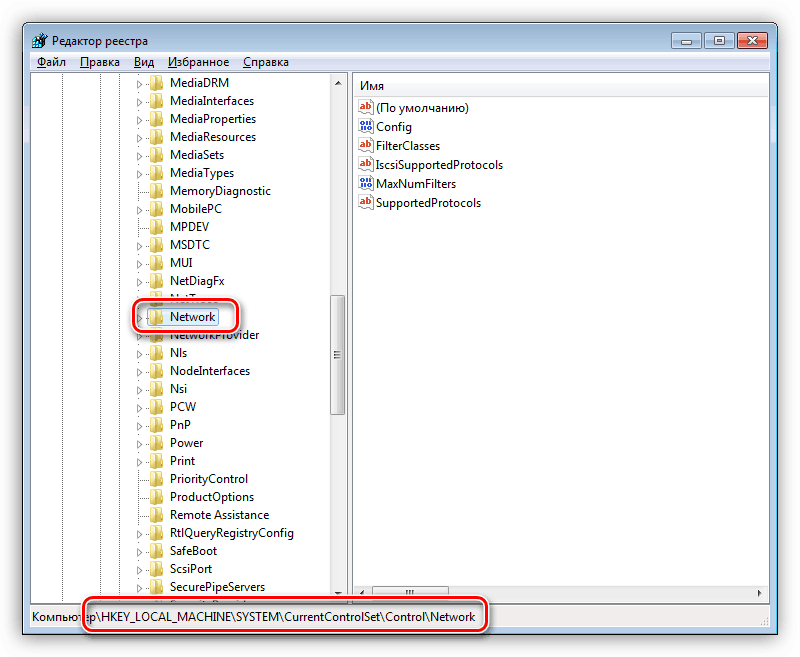Click the Имя column header
The width and height of the screenshot is (800, 657).
(372, 85)
